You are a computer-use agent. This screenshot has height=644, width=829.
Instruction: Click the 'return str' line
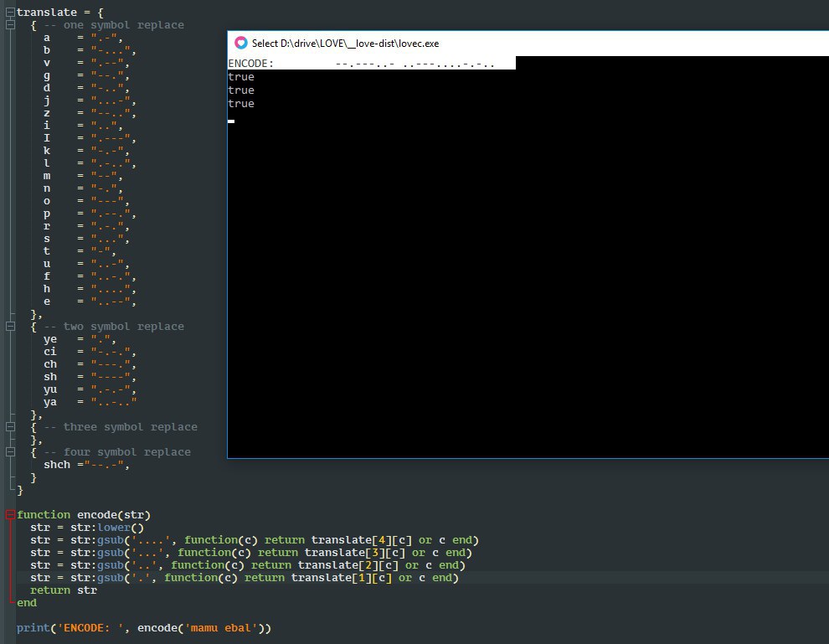tap(64, 590)
